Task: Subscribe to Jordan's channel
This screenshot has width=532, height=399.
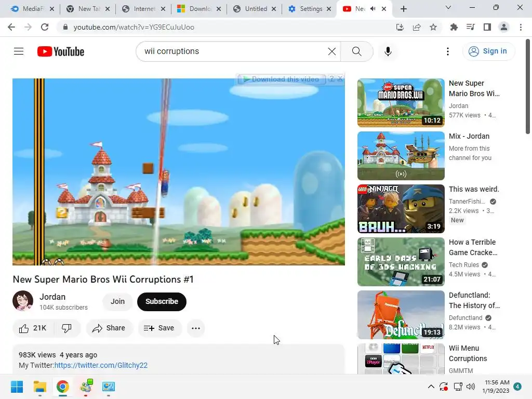Action: tap(162, 302)
